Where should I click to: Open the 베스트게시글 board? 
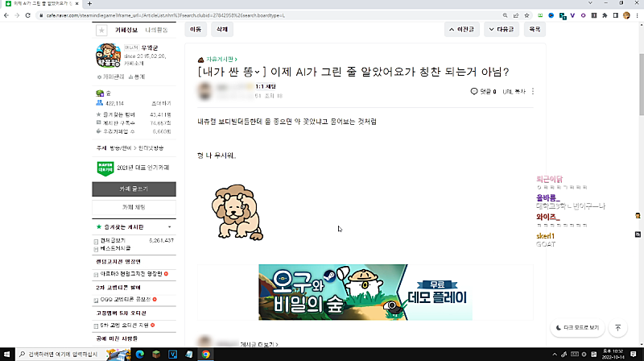[116, 248]
